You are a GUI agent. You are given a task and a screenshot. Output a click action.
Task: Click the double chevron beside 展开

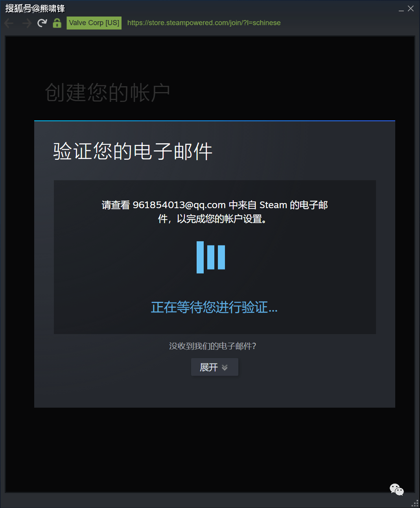coord(225,368)
